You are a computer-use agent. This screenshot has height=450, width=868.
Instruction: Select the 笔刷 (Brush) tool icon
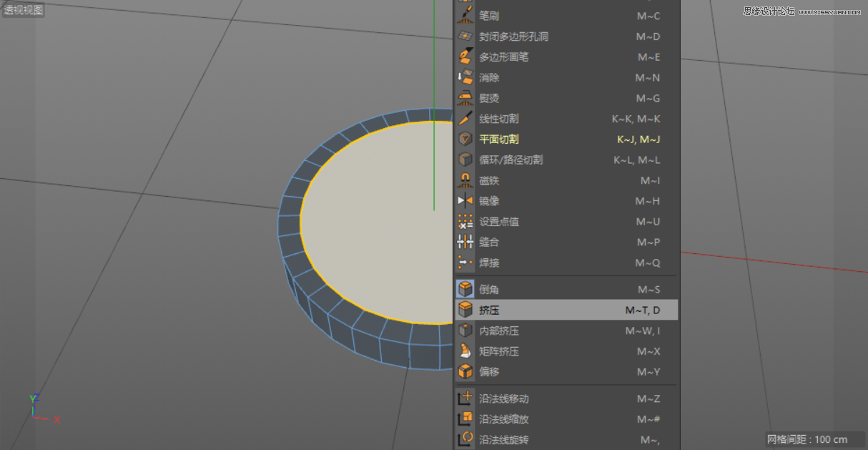[465, 16]
